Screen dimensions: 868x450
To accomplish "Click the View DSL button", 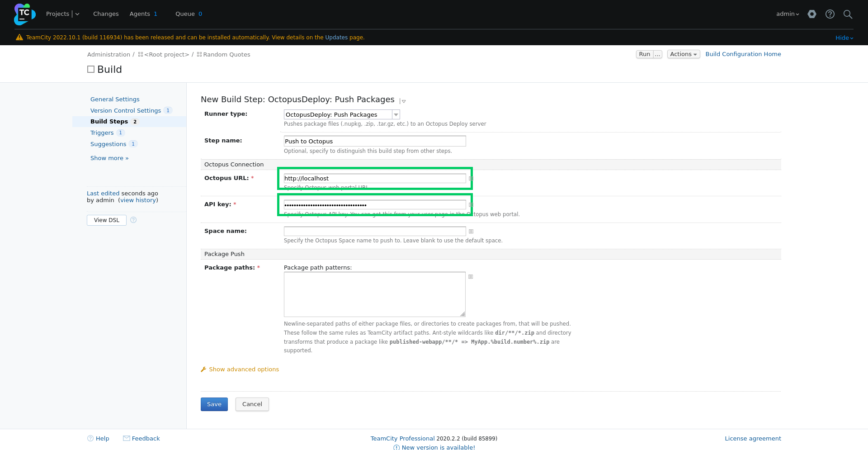I will [107, 220].
